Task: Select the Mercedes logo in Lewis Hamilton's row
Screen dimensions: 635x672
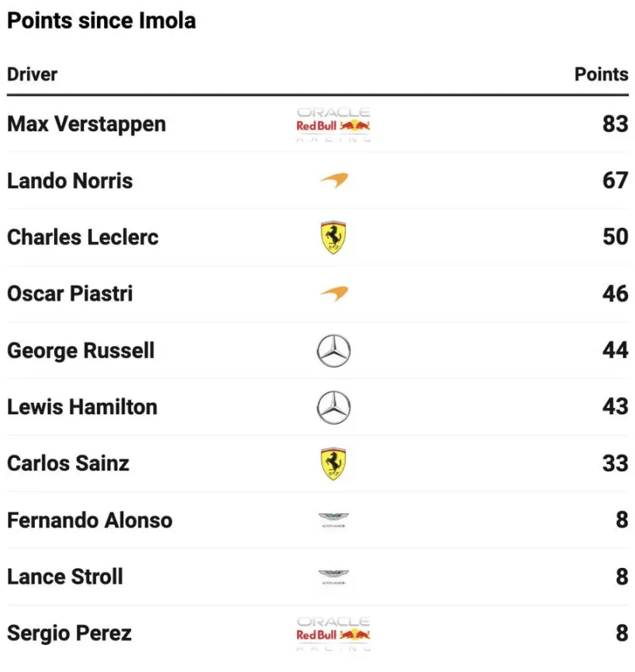Action: 333,407
